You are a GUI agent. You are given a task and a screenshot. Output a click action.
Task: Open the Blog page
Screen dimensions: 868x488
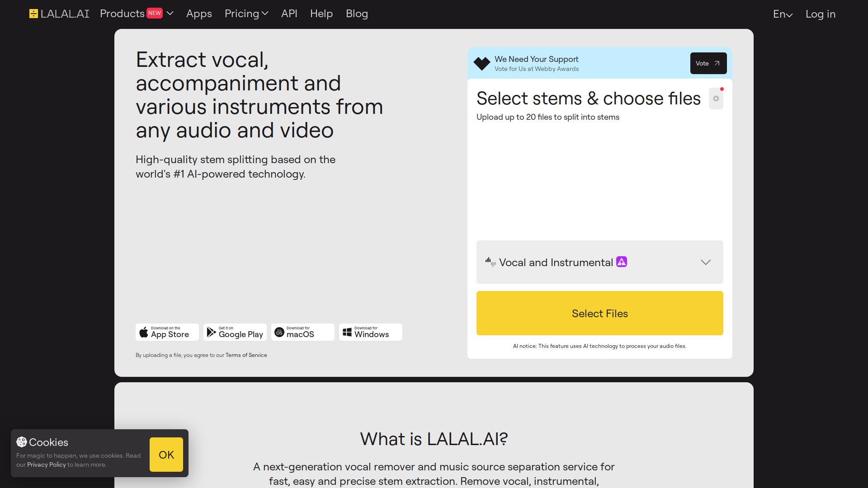[357, 14]
